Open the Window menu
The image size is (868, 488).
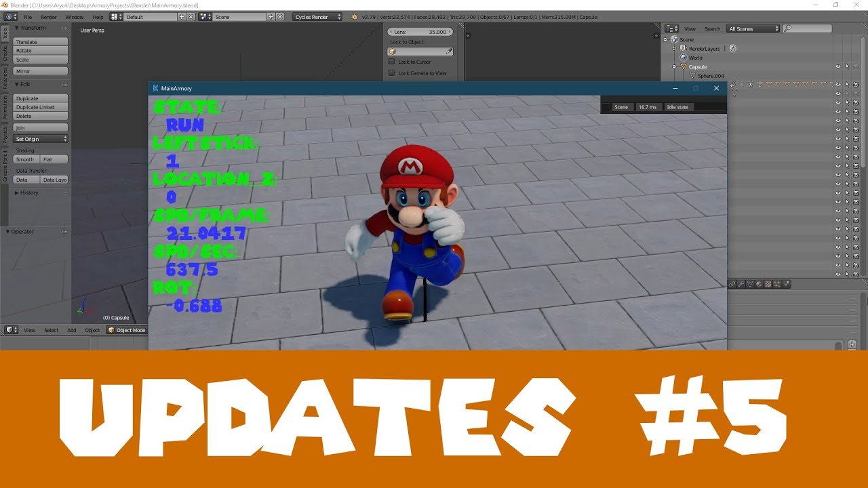click(x=75, y=16)
